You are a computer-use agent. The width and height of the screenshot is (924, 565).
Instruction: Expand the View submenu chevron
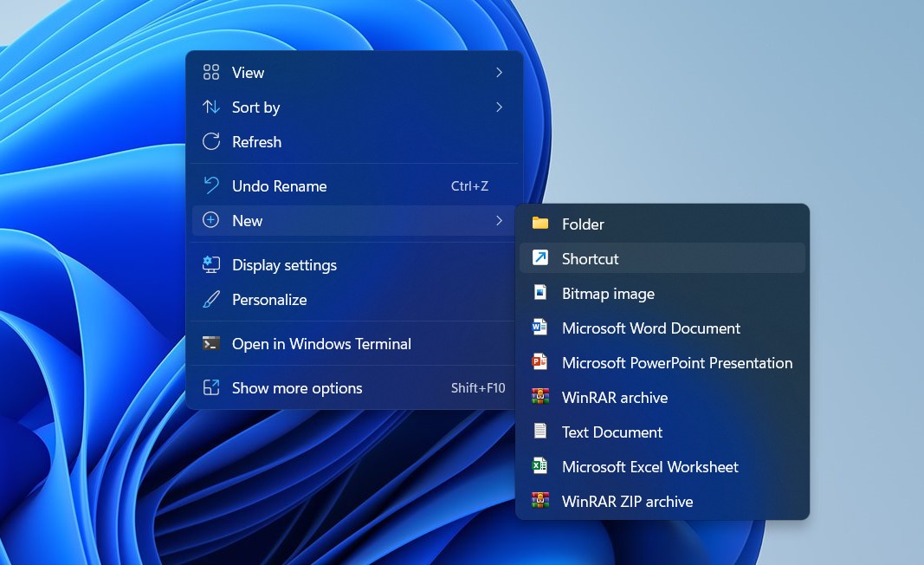pos(499,73)
